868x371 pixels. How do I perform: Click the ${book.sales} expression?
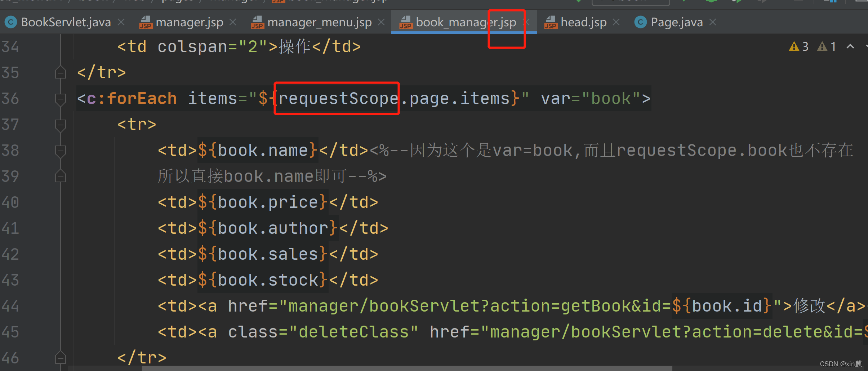263,254
